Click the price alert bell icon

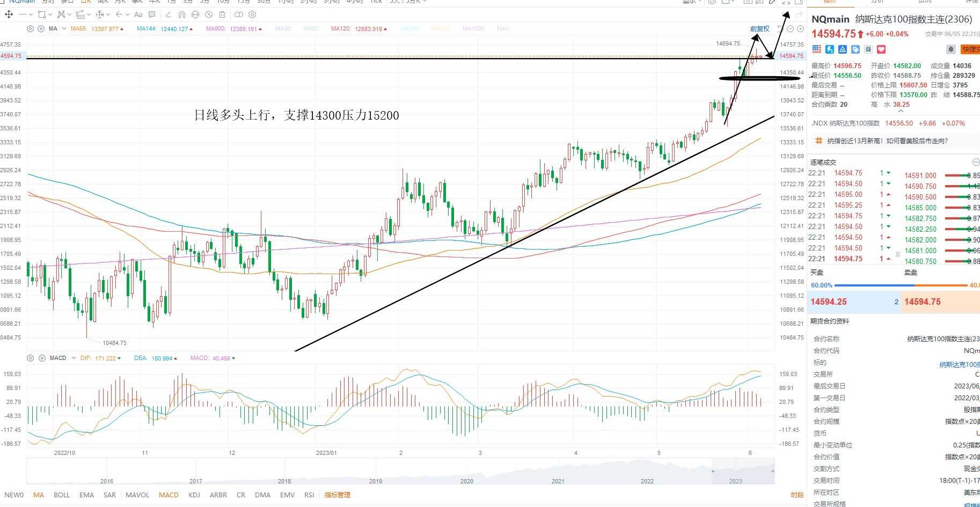(950, 49)
